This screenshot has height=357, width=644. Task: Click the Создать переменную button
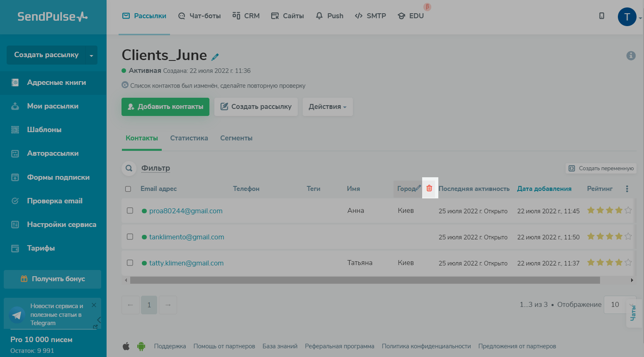click(601, 168)
